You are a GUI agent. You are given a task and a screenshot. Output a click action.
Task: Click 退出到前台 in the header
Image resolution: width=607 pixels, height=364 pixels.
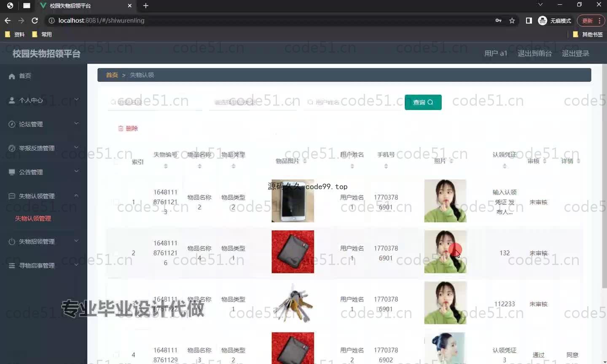[534, 54]
